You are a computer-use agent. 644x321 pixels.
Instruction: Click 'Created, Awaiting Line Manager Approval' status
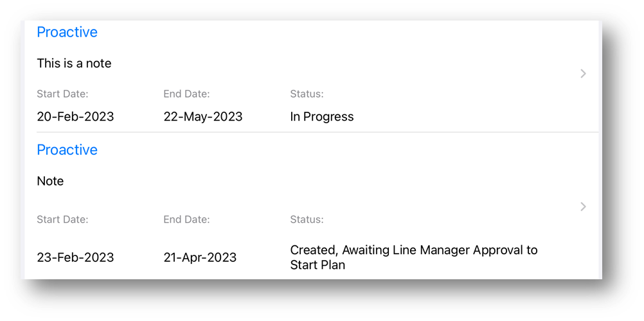click(414, 257)
